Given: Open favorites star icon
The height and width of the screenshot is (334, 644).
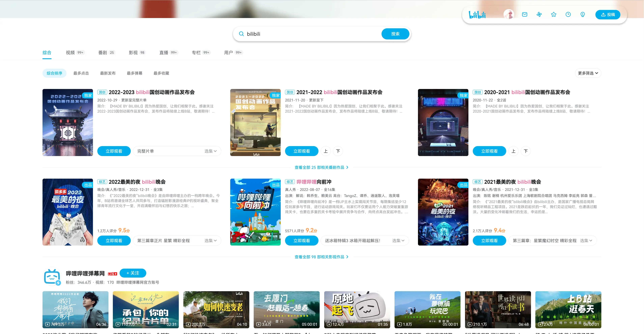Looking at the screenshot, I should point(553,14).
